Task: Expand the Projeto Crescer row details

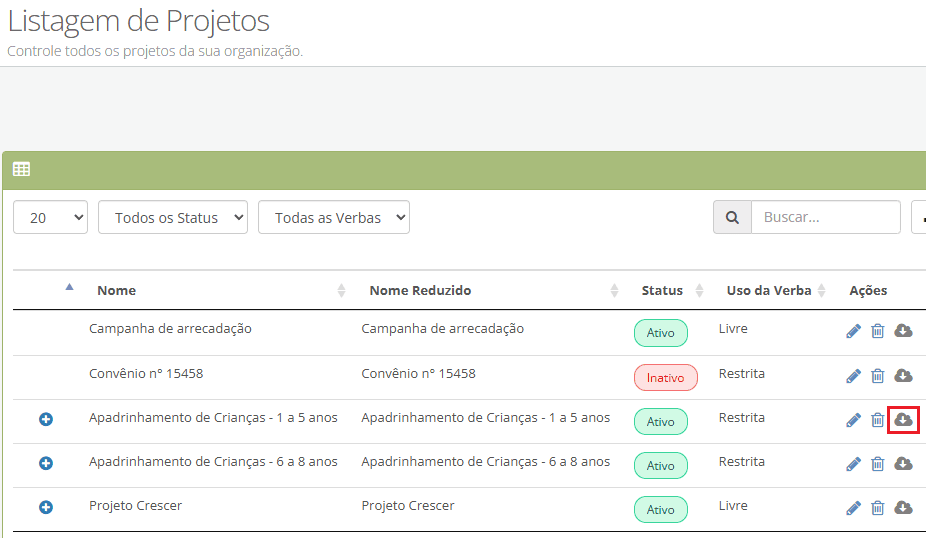Action: (45, 507)
